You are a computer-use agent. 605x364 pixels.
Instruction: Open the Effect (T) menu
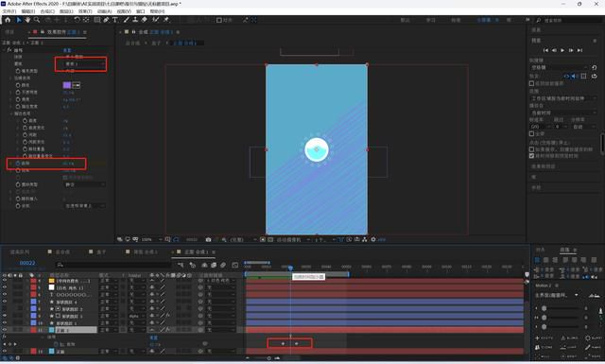(85, 11)
